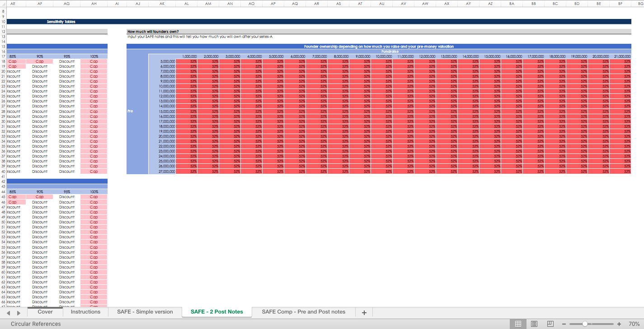Viewport: 644px width, 329px height.
Task: Select the Fundraise header cell
Action: point(390,51)
